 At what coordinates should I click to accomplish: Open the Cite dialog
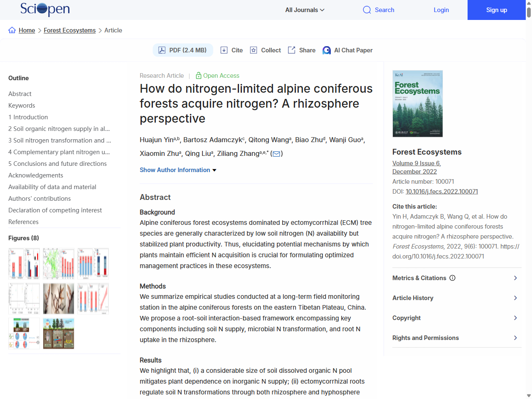pos(231,50)
